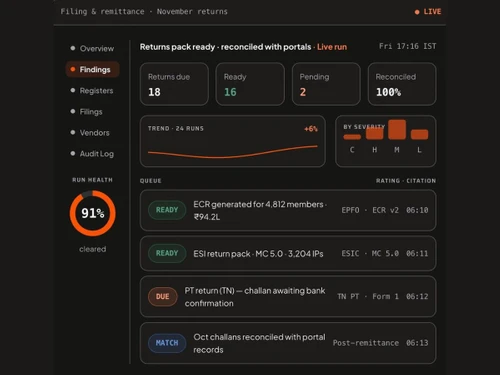Click the TN PT · Form 1 citation
Viewport: 500px width, 375px height.
click(368, 297)
